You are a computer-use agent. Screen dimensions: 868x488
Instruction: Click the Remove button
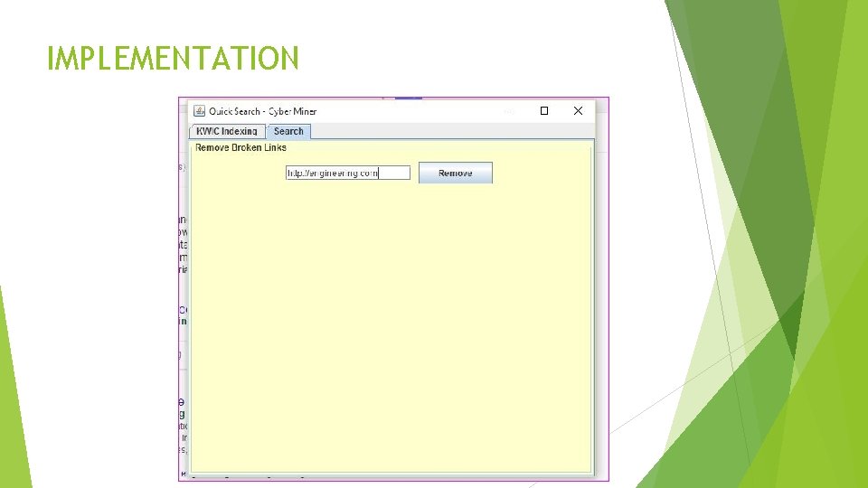click(455, 173)
